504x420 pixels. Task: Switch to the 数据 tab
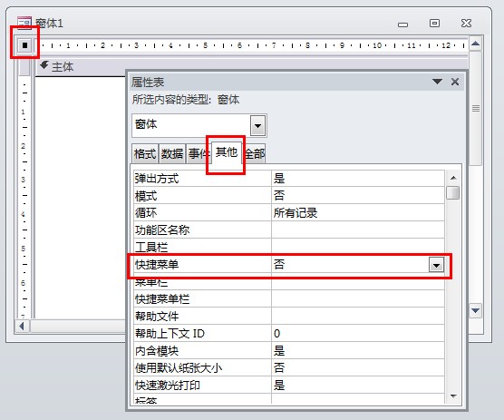[172, 153]
